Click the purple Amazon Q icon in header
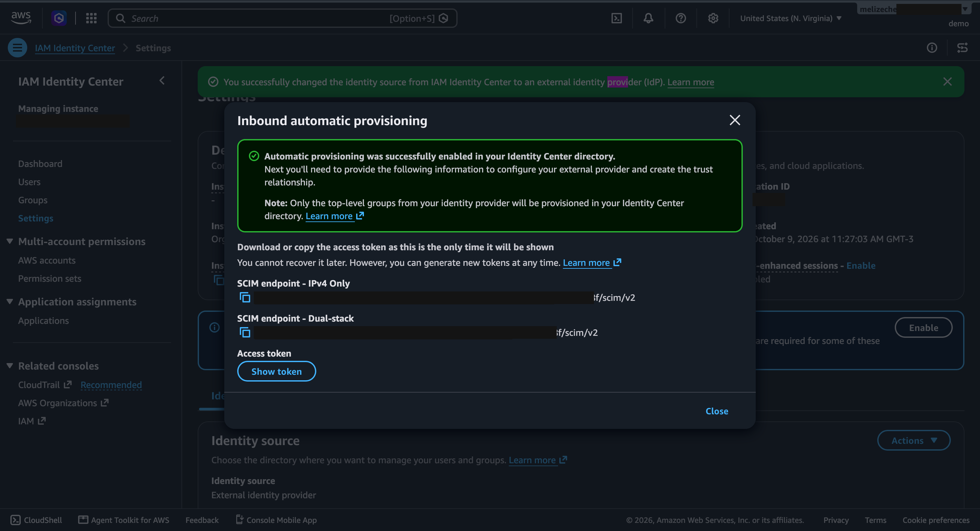Viewport: 980px width, 531px height. point(59,18)
